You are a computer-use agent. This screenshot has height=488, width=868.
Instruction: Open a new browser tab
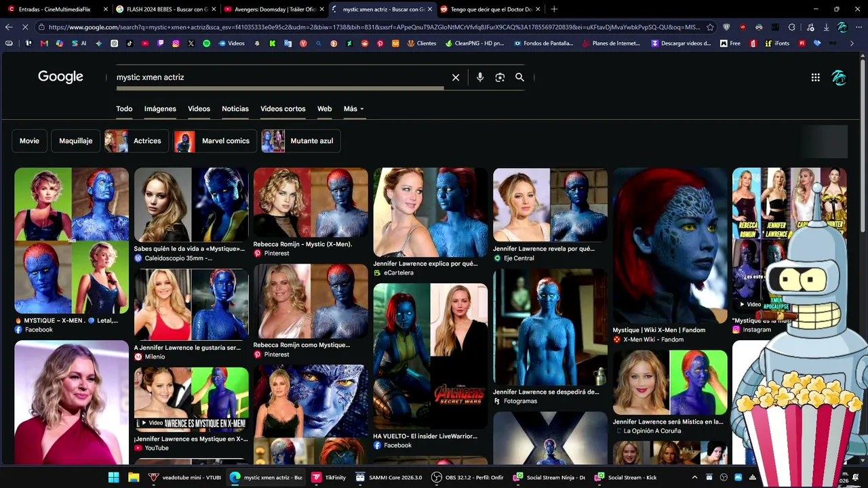pos(554,9)
